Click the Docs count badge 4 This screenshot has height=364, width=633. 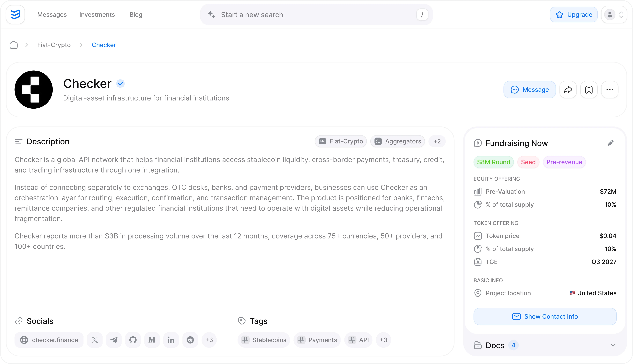[x=513, y=345]
